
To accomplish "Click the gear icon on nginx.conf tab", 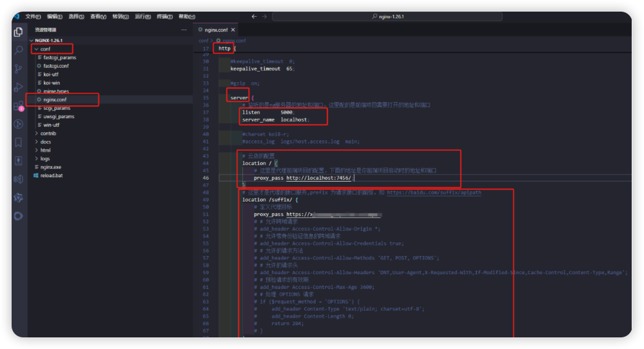I will (x=200, y=30).
